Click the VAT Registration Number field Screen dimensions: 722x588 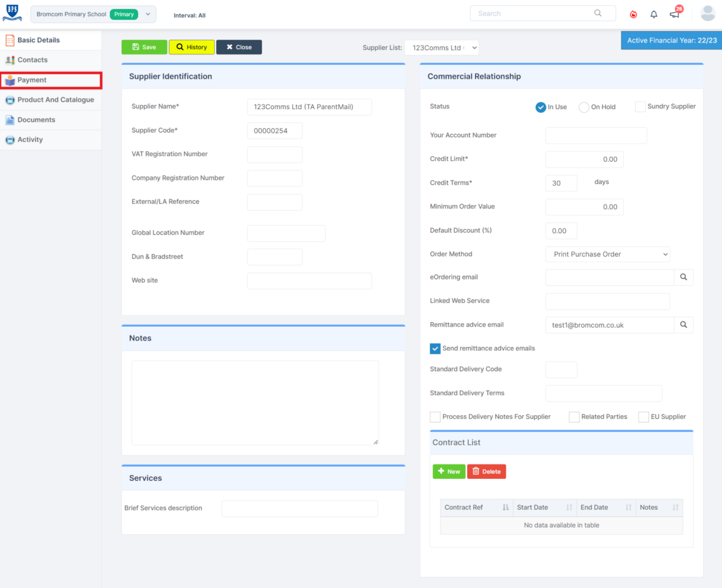(275, 154)
